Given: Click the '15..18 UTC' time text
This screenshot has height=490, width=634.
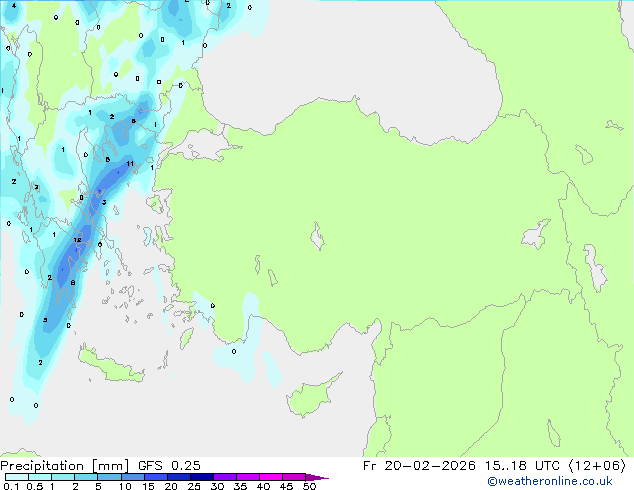Looking at the screenshot, I should [522, 466].
